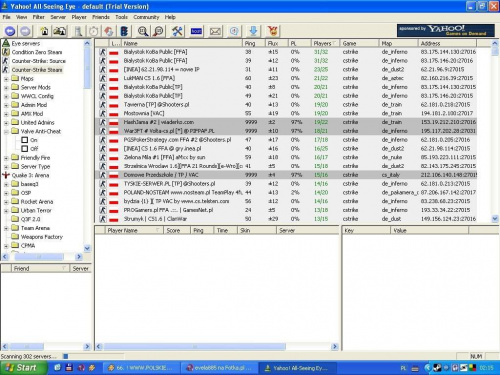This screenshot has height=375, width=500.
Task: Open the Community menu
Action: coord(146,17)
